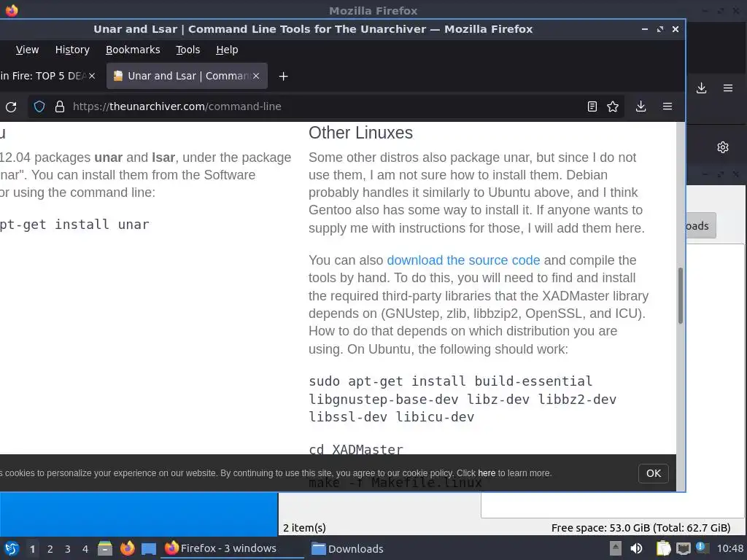Click the Firefox logo in the background window title bar

pyautogui.click(x=12, y=10)
